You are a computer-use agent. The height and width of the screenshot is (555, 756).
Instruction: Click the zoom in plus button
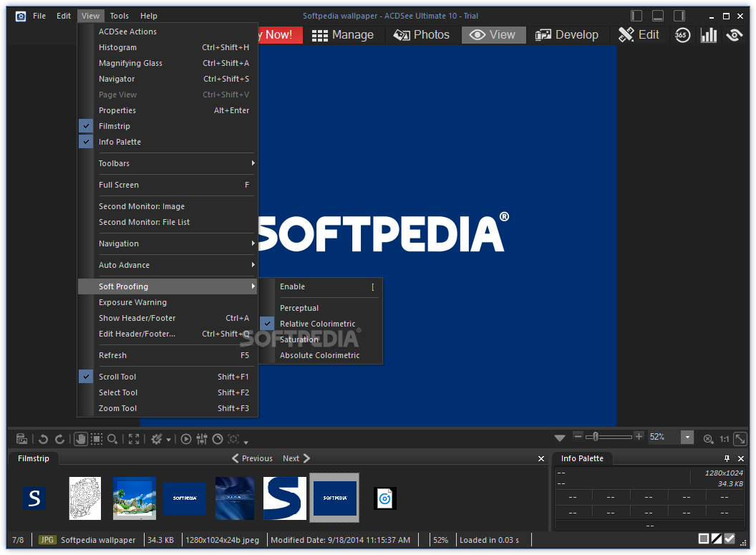click(x=639, y=436)
